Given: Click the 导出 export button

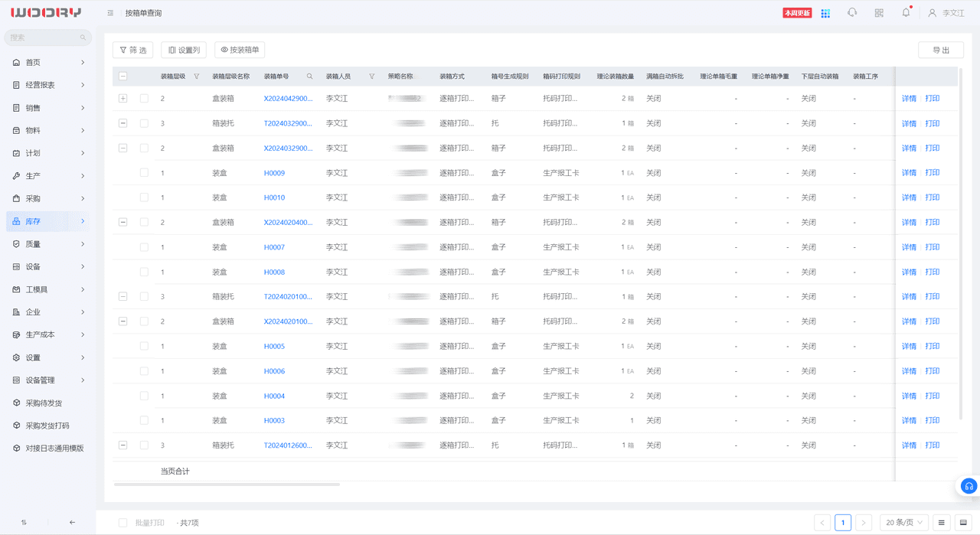Looking at the screenshot, I should [941, 50].
